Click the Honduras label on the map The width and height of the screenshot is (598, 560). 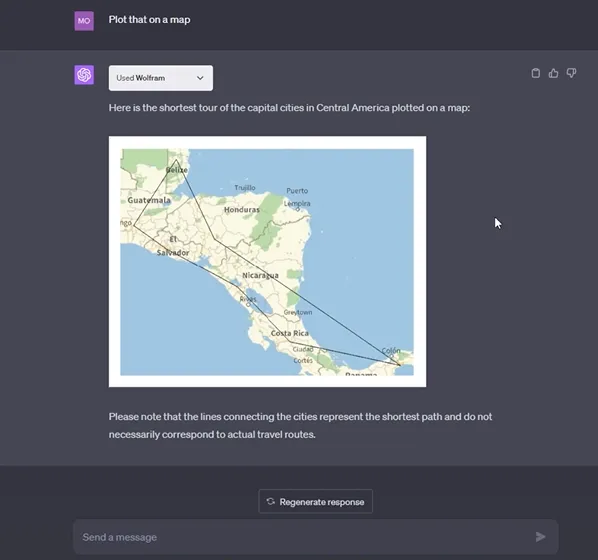pos(242,209)
